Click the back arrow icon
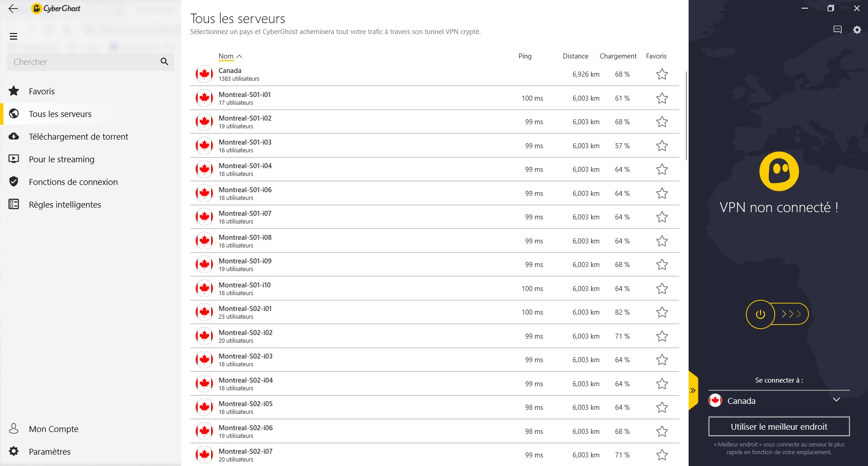 [x=13, y=9]
